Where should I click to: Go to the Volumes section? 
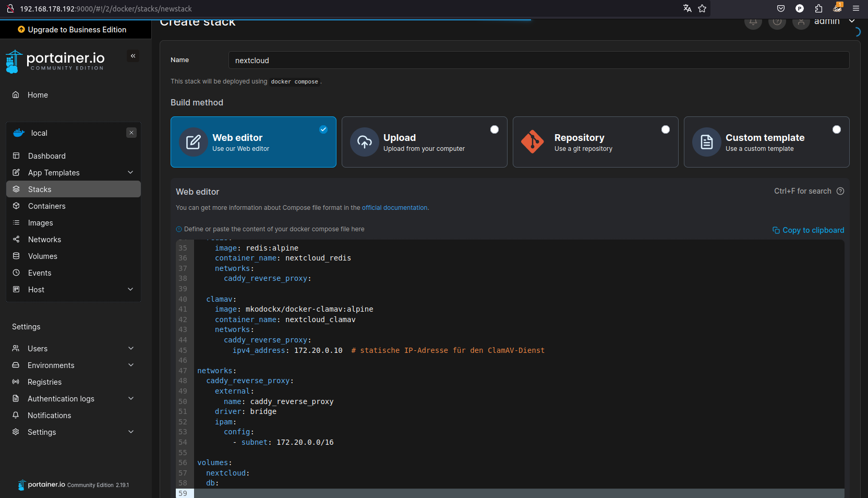click(x=42, y=256)
